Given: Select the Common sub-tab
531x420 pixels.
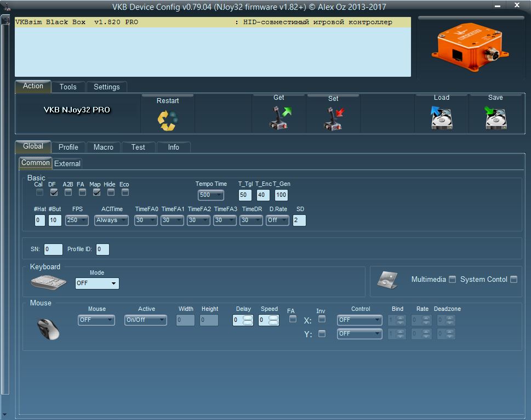Looking at the screenshot, I should (36, 163).
